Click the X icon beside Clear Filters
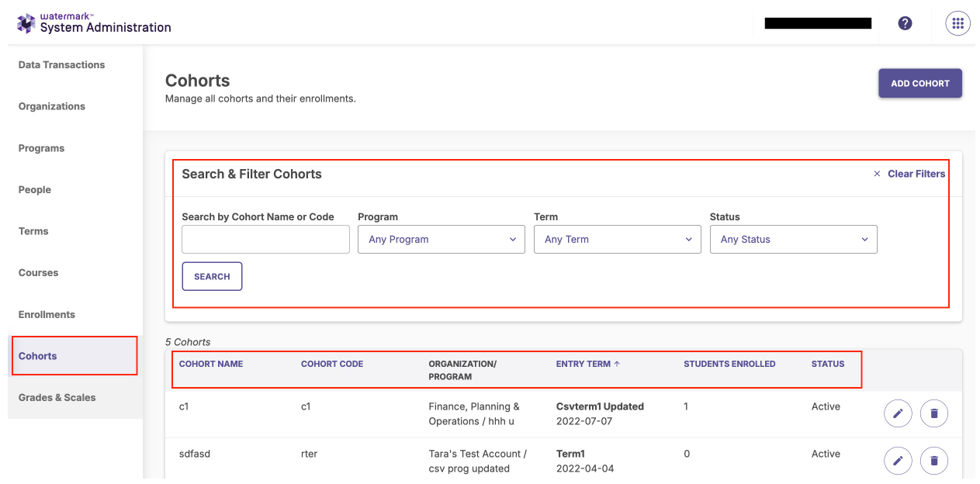This screenshot has height=484, width=980. click(x=878, y=174)
